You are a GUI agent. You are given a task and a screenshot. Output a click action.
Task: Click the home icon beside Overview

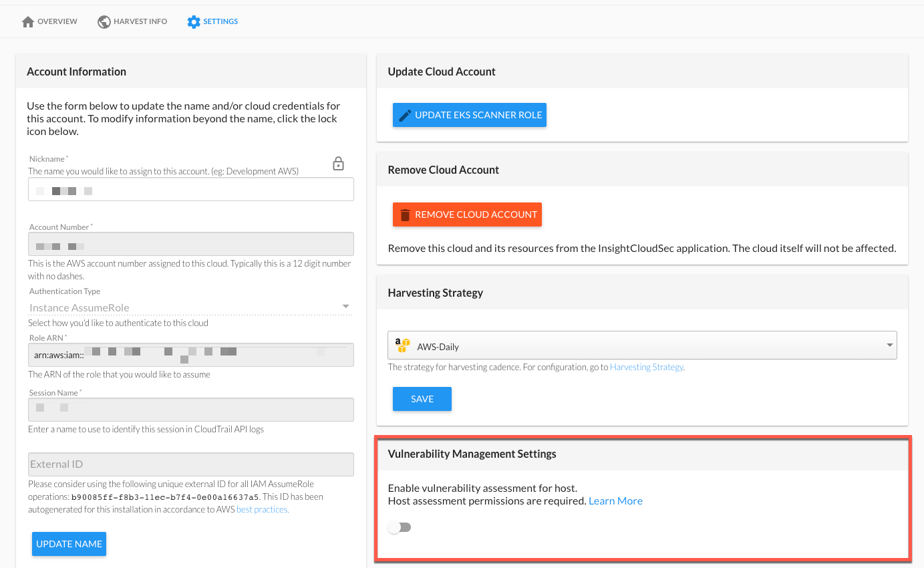click(28, 22)
